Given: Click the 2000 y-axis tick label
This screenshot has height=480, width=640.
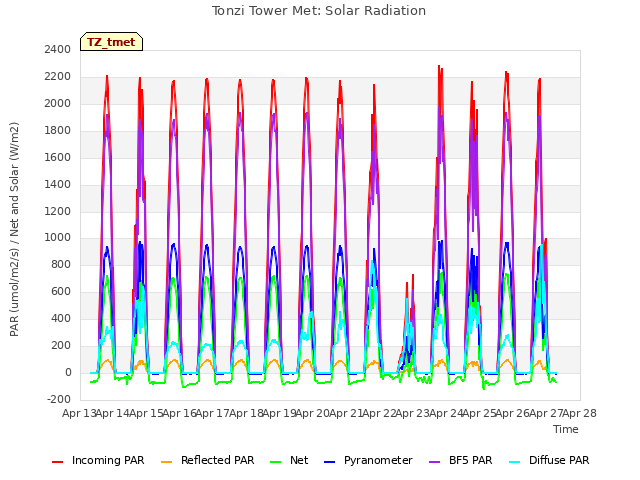Looking at the screenshot, I should tap(58, 104).
